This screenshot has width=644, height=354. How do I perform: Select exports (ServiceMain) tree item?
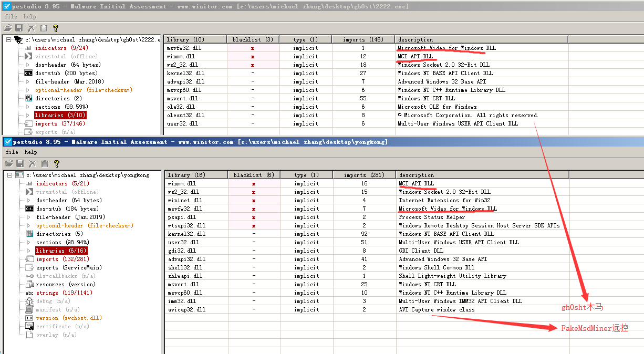pyautogui.click(x=69, y=267)
